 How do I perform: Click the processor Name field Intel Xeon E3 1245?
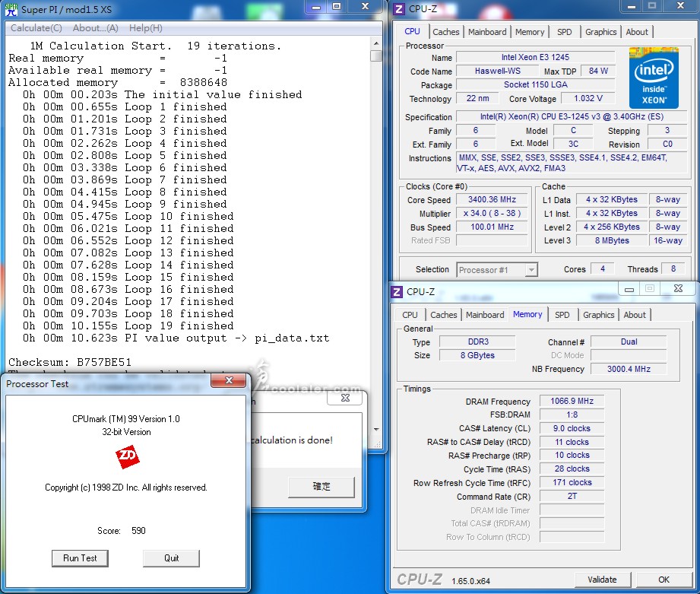pos(535,57)
